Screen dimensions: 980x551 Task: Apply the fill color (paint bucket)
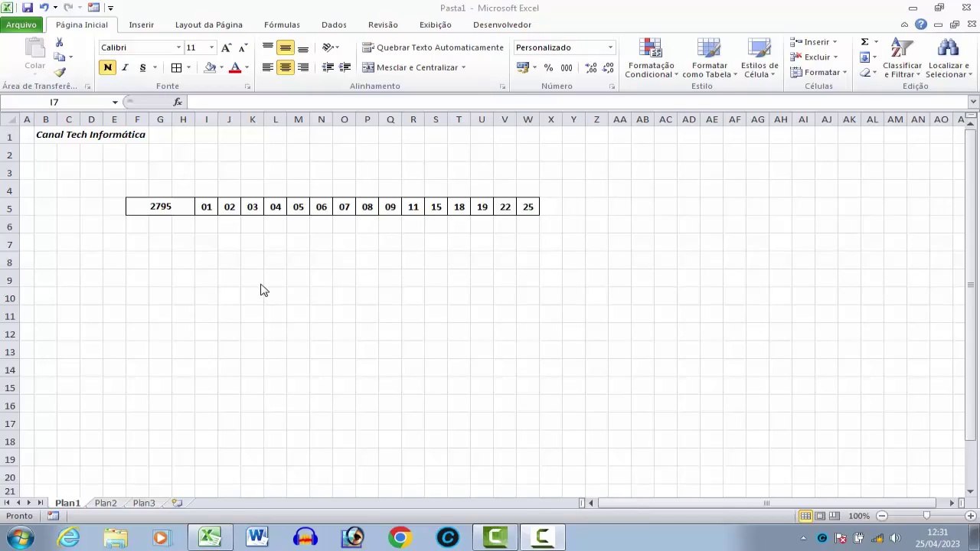(x=210, y=67)
